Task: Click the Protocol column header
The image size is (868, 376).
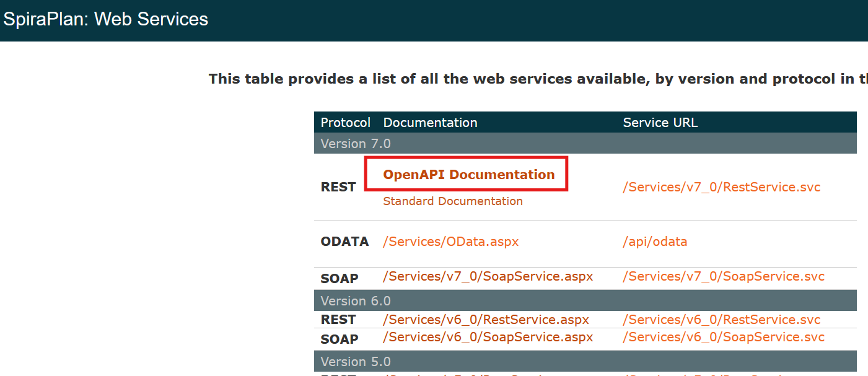Action: click(345, 123)
